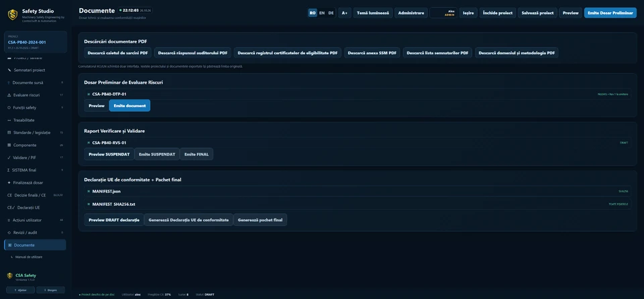Click the Componente grid icon

coord(9,145)
